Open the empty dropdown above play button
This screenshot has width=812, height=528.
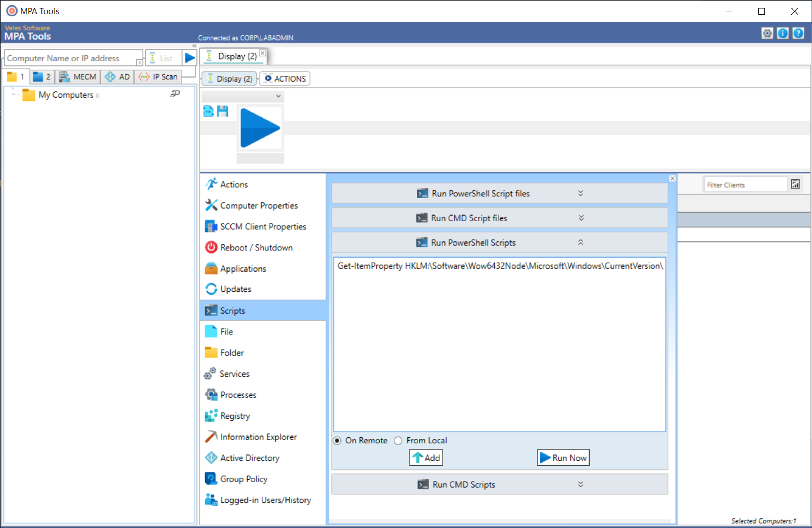[243, 96]
